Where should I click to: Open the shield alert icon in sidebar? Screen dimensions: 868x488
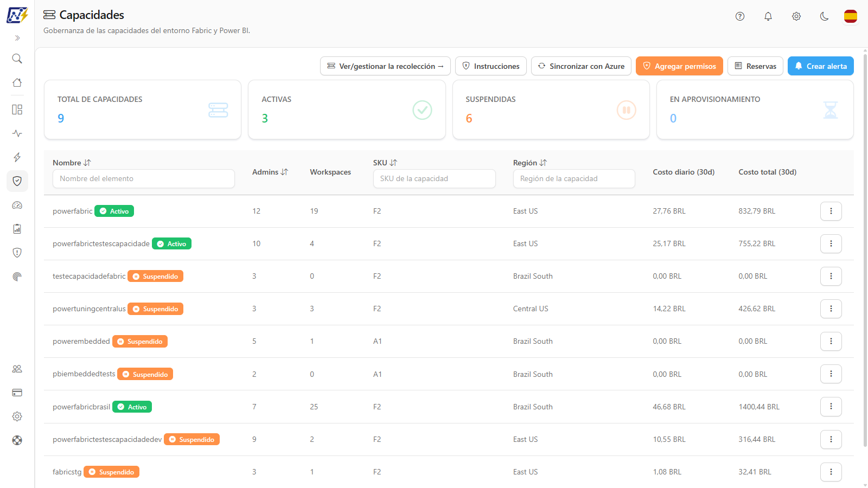point(17,253)
